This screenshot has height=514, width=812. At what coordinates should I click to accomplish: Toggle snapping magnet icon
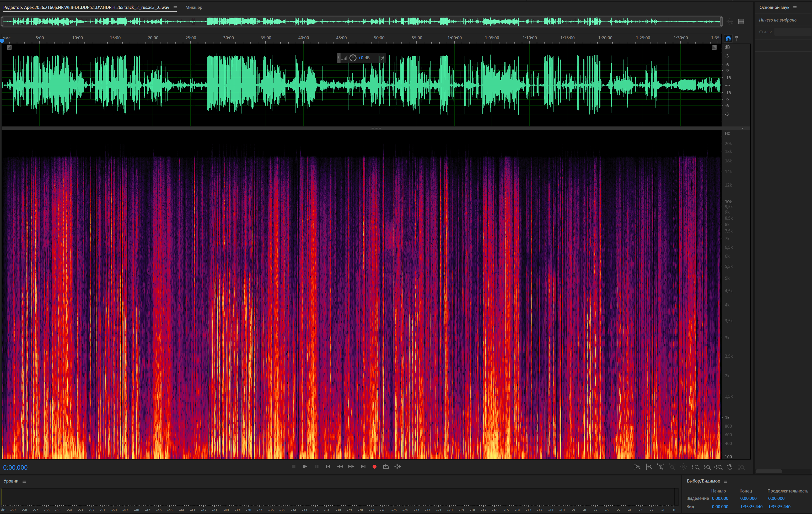click(x=728, y=39)
